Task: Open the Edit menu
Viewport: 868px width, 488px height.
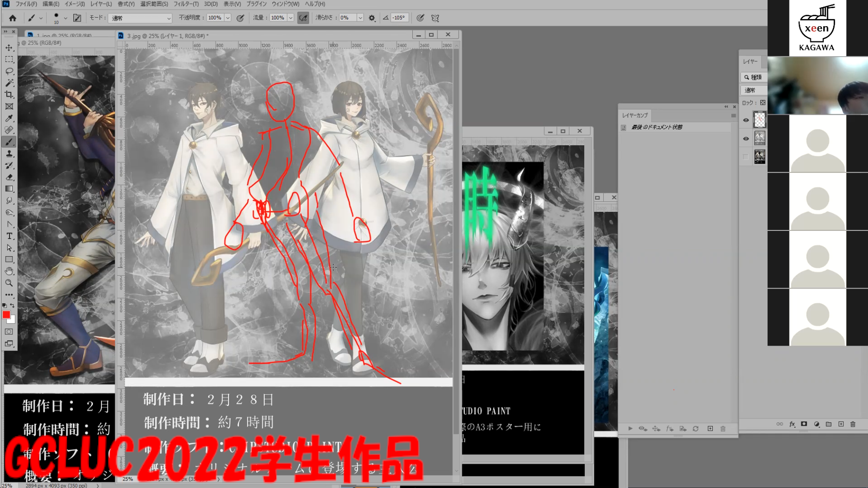Action: [x=51, y=4]
